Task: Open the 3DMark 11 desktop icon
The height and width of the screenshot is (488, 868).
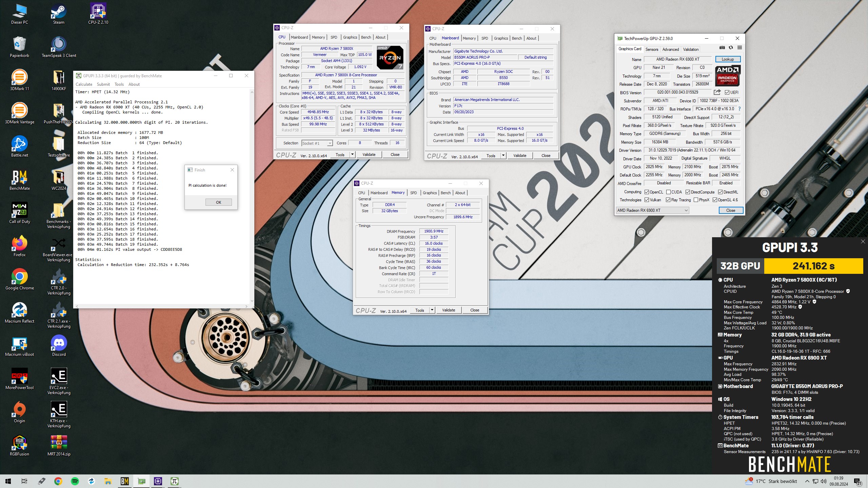Action: pos(19,81)
